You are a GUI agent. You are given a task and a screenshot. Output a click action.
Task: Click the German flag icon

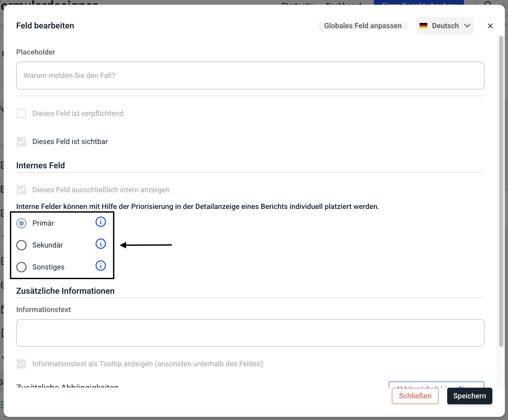click(423, 26)
